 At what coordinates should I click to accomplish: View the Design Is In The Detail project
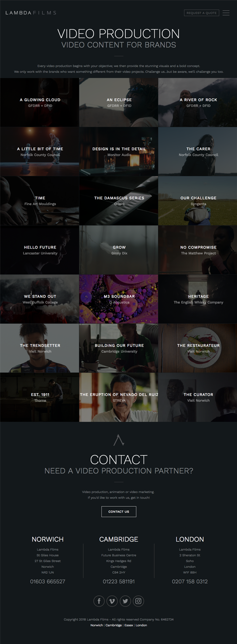tap(118, 152)
